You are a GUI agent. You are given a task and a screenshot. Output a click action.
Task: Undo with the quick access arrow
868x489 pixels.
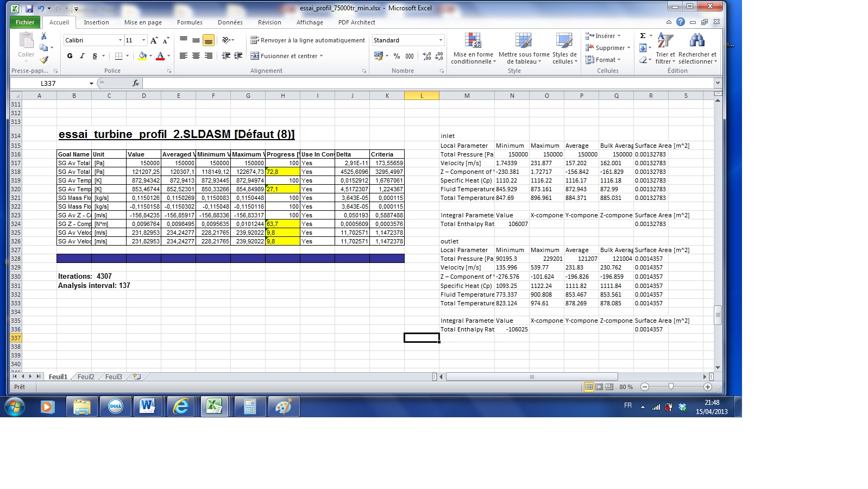tap(41, 9)
